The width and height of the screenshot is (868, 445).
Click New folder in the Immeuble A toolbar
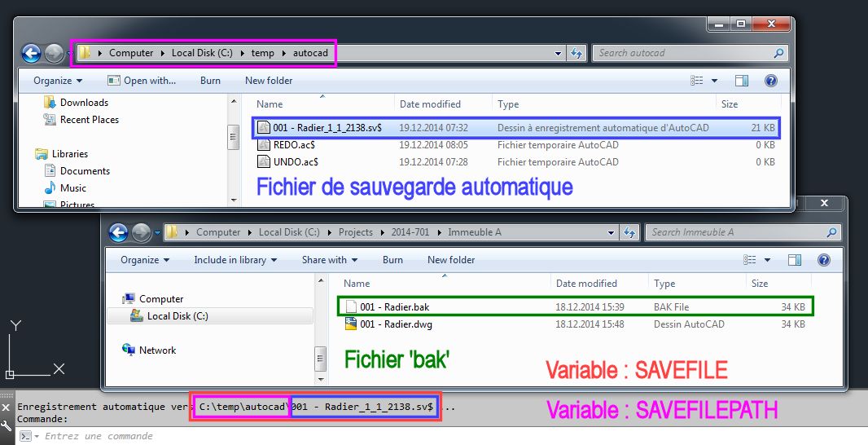pos(451,260)
